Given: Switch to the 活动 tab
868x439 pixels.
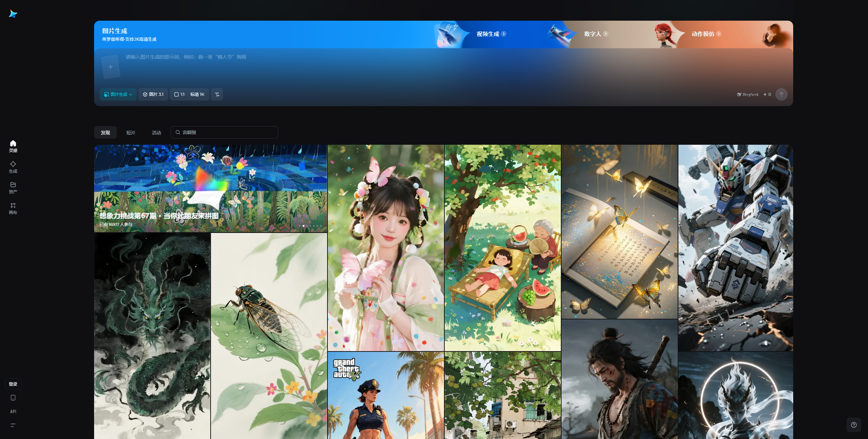Looking at the screenshot, I should coord(156,133).
